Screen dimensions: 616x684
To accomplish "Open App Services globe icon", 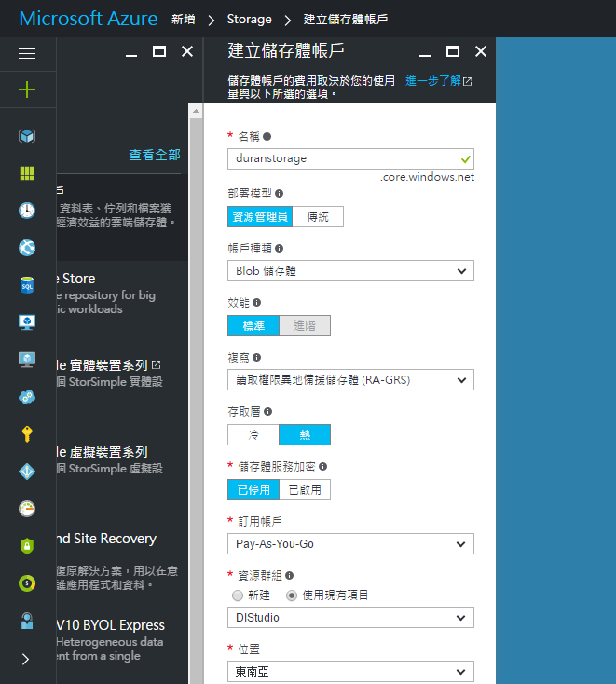I will [27, 248].
